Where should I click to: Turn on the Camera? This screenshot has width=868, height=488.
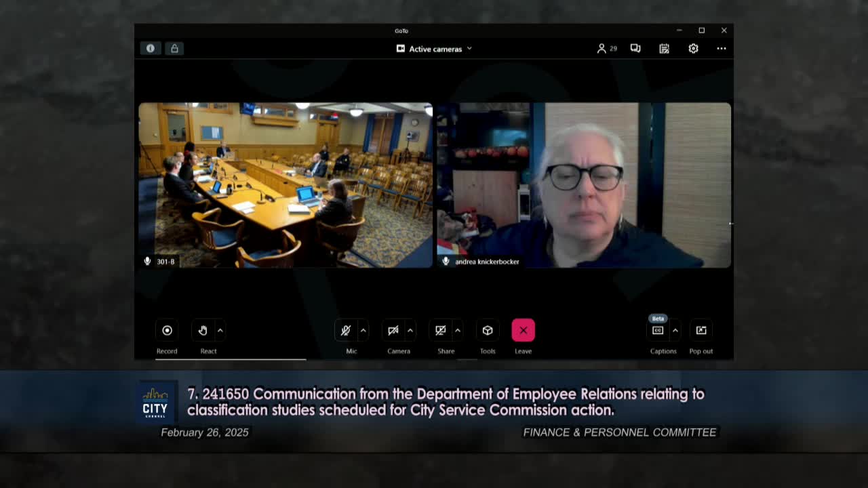pos(393,331)
